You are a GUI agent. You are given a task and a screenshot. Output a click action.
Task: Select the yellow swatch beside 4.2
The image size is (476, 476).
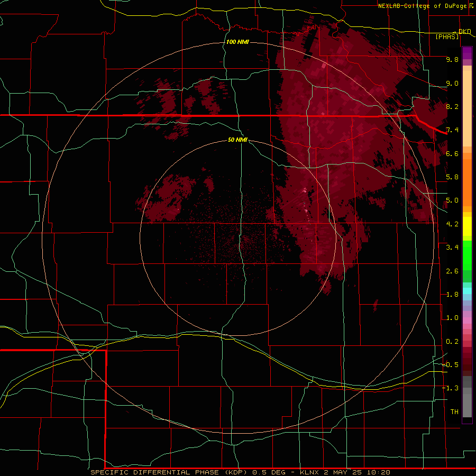[x=467, y=226]
